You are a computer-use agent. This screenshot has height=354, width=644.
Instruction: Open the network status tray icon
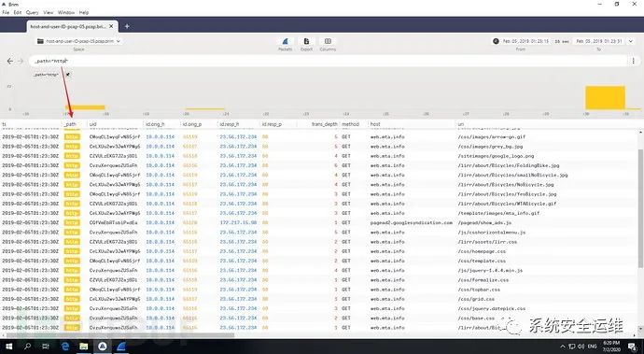(572, 347)
